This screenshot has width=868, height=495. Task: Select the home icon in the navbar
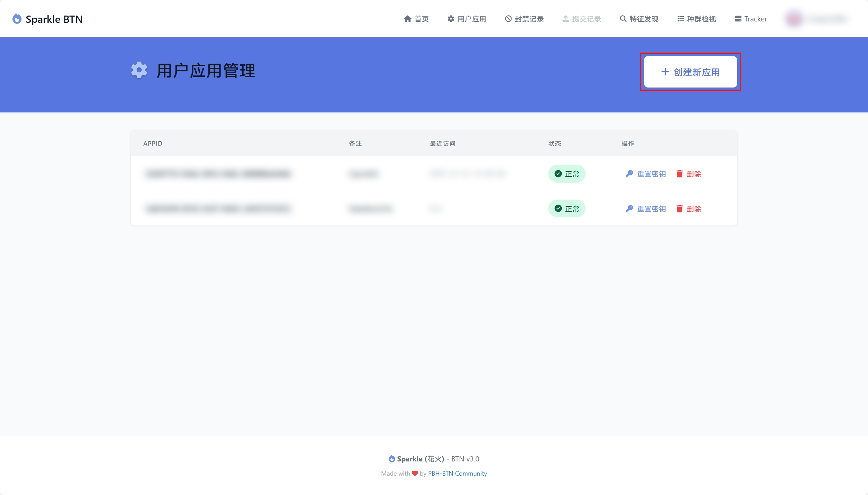(x=407, y=19)
